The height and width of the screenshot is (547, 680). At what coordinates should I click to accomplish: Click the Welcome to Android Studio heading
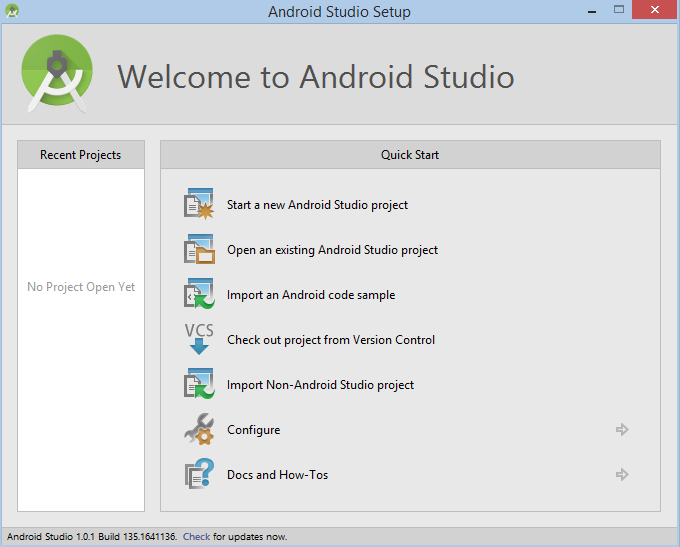pyautogui.click(x=316, y=77)
